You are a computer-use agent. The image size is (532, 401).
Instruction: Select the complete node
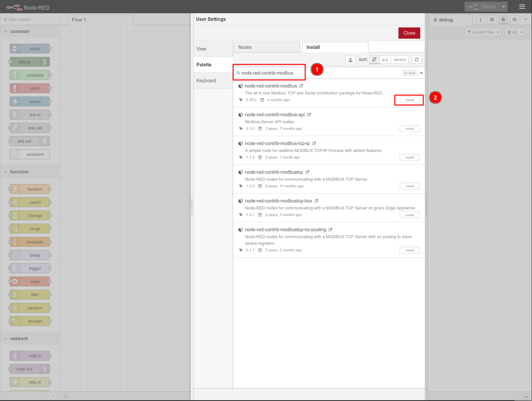[x=30, y=75]
